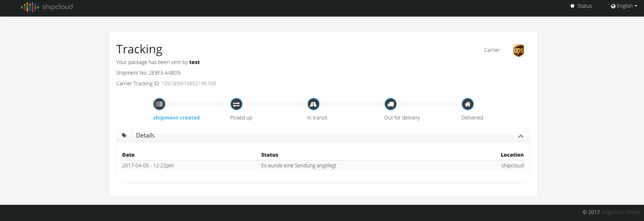Click the 'In transit' step label
This screenshot has height=221, width=644.
point(317,118)
